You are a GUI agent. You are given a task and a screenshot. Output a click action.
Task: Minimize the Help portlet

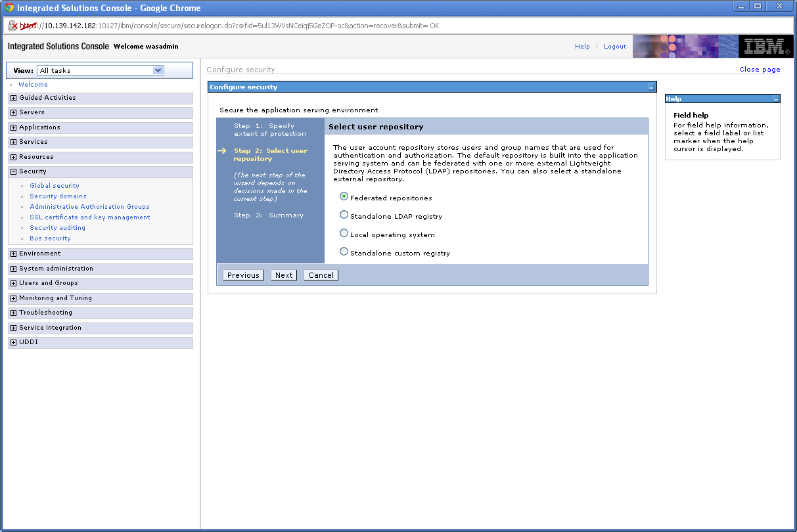point(775,99)
